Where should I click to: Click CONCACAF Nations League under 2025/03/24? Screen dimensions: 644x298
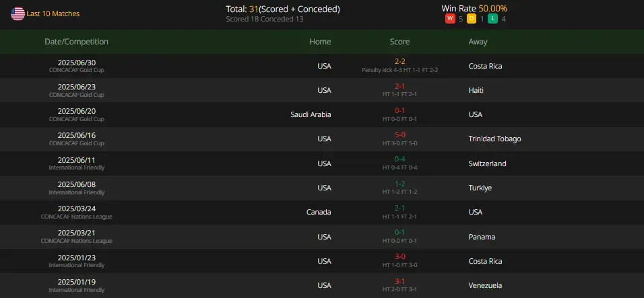coord(76,217)
